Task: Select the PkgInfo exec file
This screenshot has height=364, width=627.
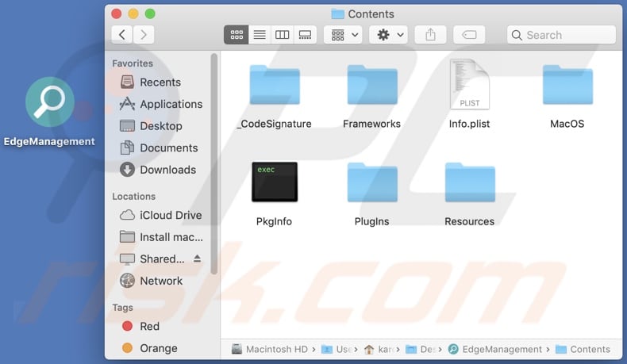Action: pos(275,182)
